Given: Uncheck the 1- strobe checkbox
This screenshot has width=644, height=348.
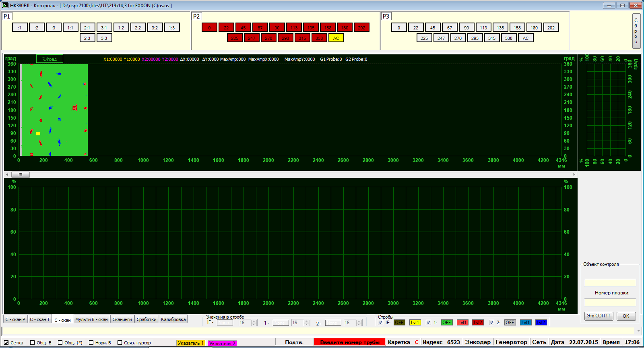Looking at the screenshot, I should 428,323.
